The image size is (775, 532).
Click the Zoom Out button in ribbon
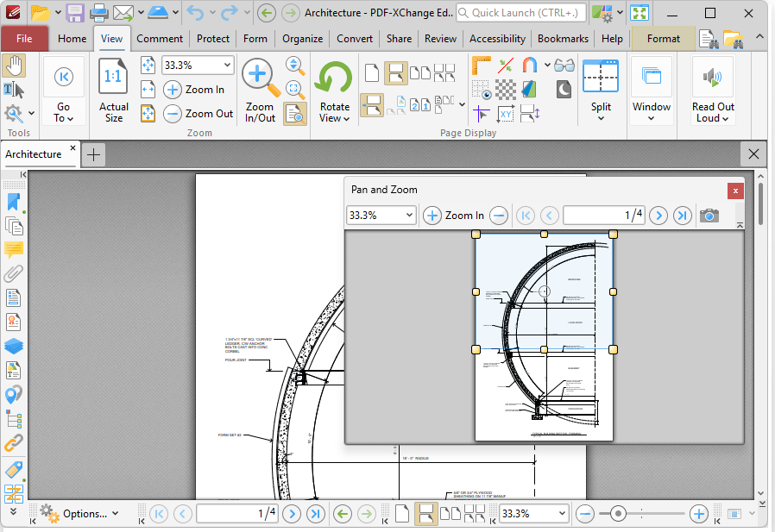[x=199, y=114]
